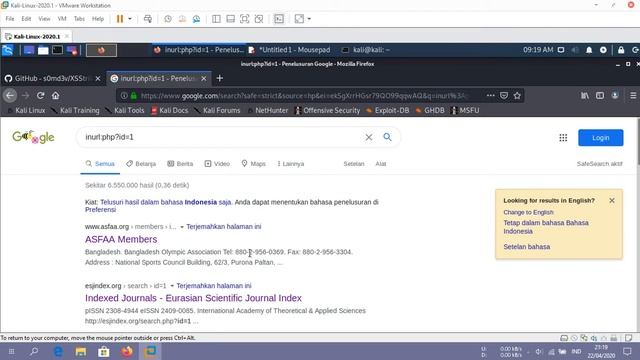Click the VMware full screen icon
This screenshot has height=360, width=640.
click(x=244, y=19)
